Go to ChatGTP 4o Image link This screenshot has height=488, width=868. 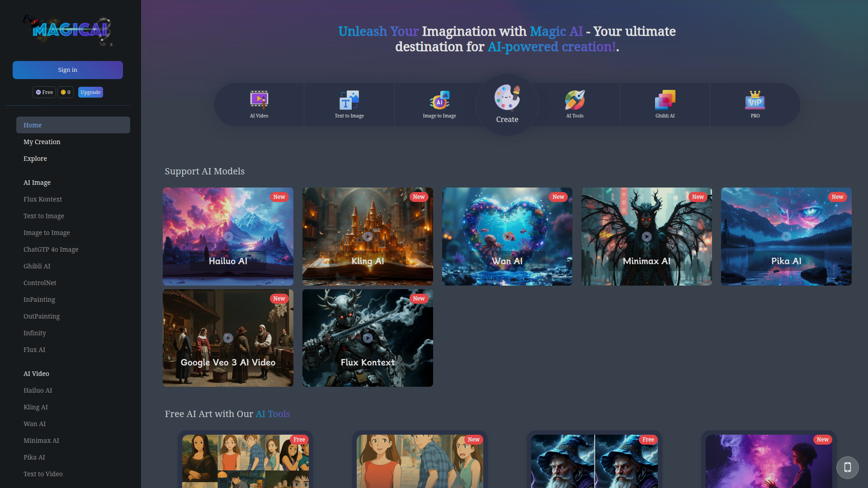pyautogui.click(x=51, y=249)
